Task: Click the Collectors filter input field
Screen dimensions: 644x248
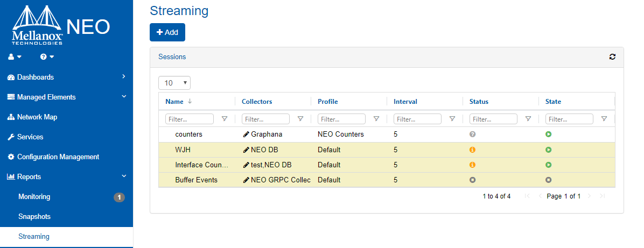Action: tap(265, 119)
